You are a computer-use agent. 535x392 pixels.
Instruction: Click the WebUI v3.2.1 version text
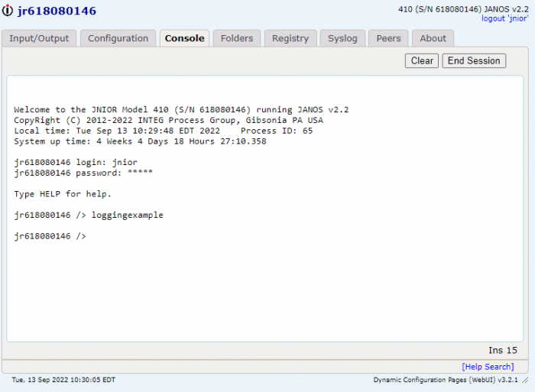click(446, 380)
